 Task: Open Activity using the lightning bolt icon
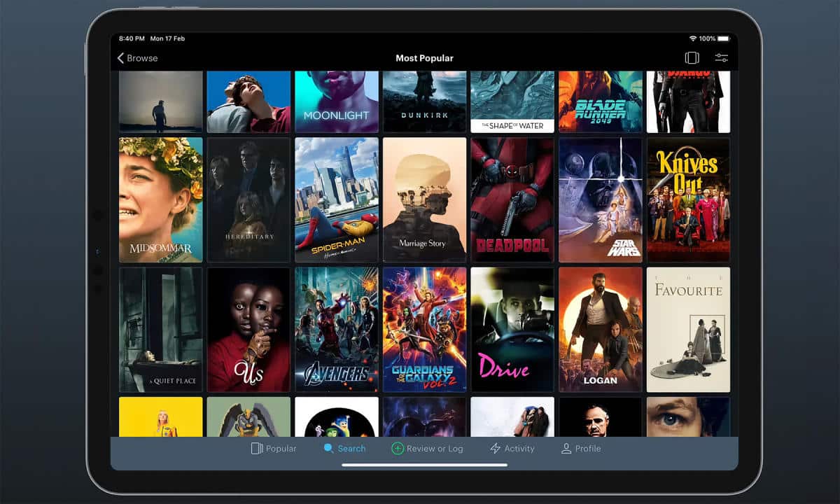click(494, 449)
